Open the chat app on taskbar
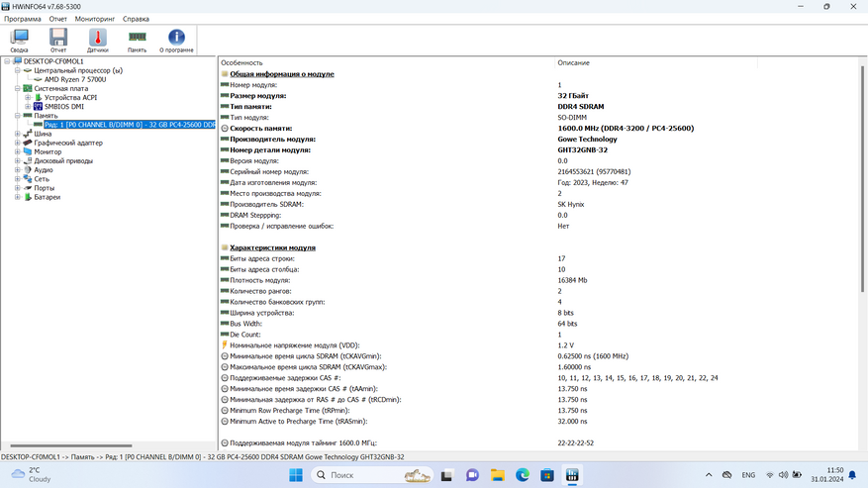This screenshot has width=868, height=488. pyautogui.click(x=472, y=475)
